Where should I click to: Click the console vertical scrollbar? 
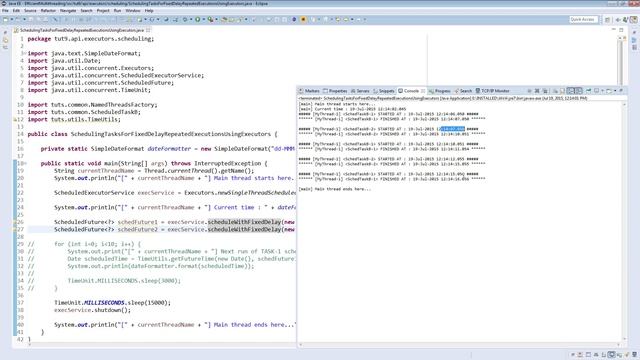[x=624, y=222]
